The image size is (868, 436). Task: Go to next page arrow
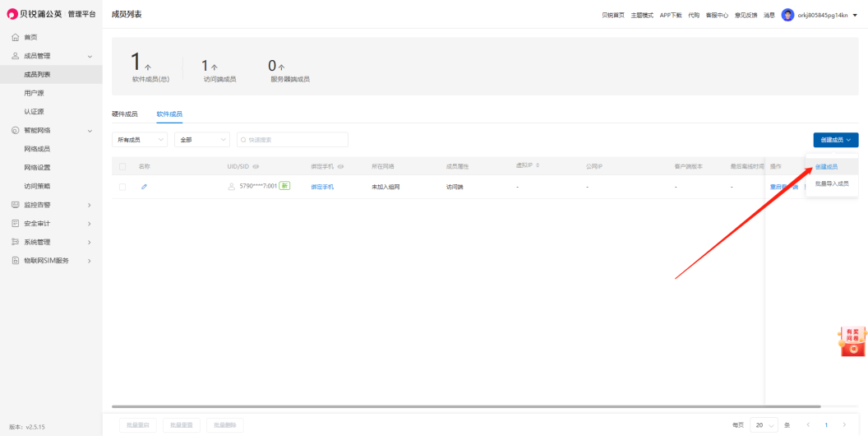pos(844,425)
